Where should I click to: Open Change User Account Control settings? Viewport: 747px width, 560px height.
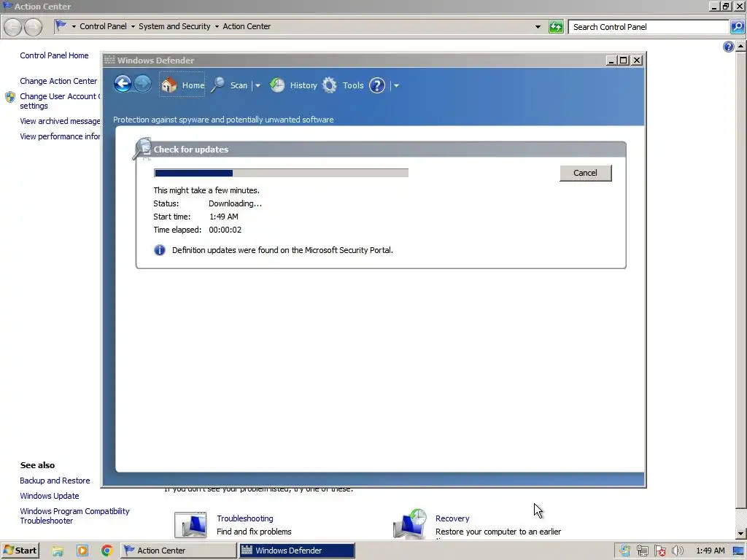click(x=60, y=101)
